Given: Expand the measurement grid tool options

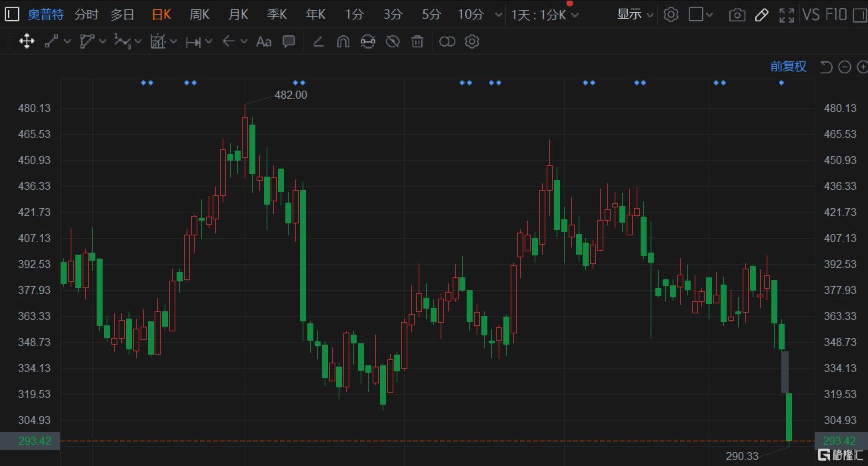Looking at the screenshot, I should (173, 42).
